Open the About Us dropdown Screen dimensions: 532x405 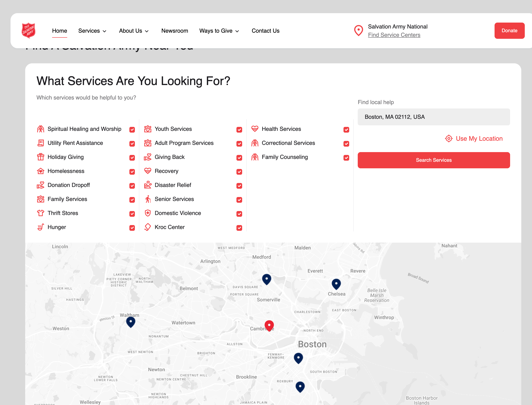point(134,31)
